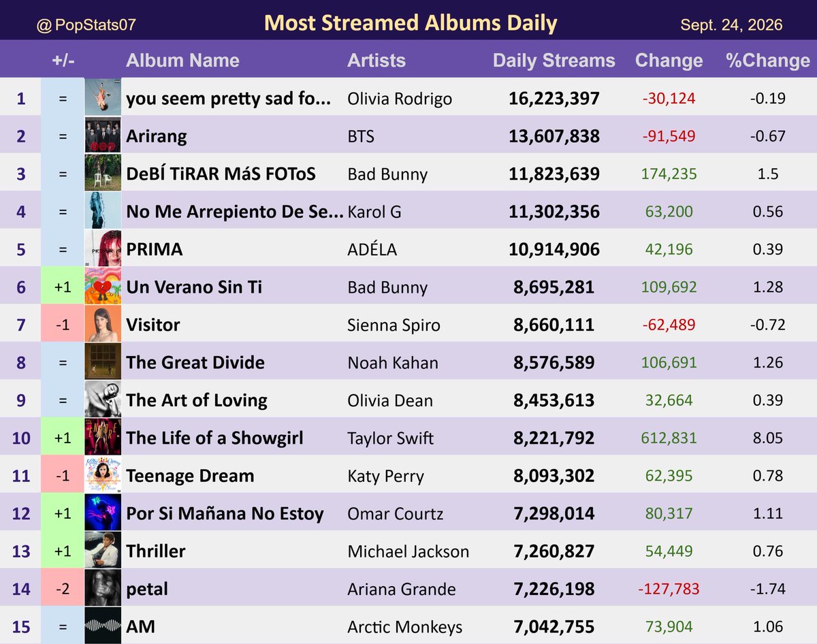Click the +/- column header
Image resolution: width=817 pixels, height=644 pixels.
pyautogui.click(x=63, y=60)
